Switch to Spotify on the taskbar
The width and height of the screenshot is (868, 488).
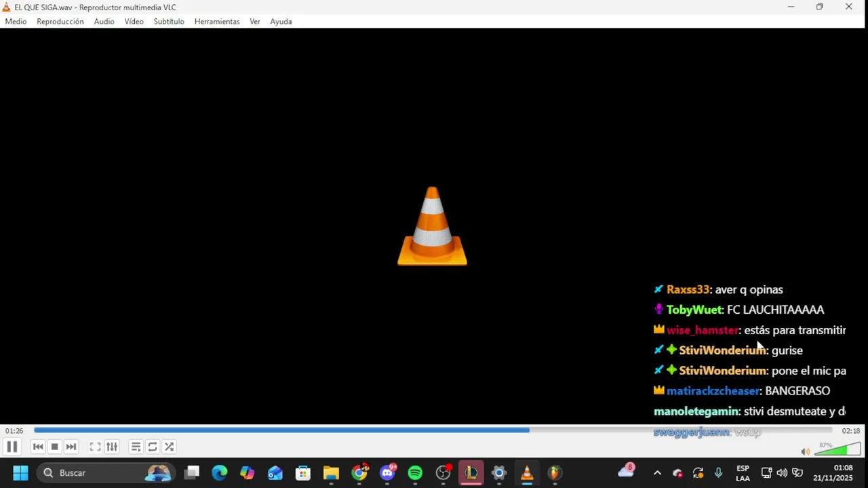pyautogui.click(x=415, y=473)
